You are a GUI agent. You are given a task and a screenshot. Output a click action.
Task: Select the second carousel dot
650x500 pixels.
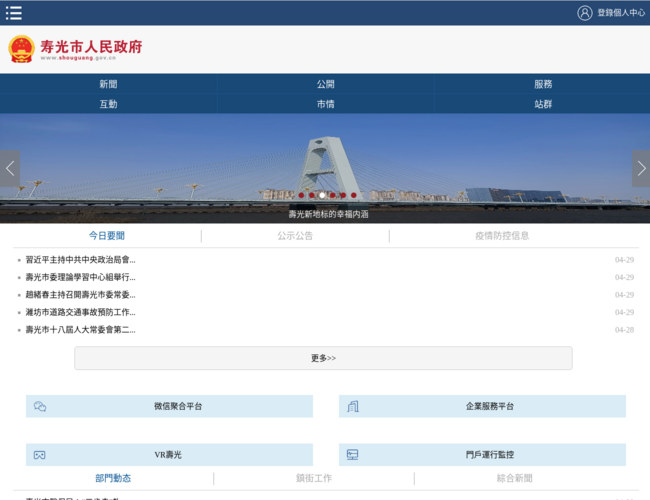(312, 195)
